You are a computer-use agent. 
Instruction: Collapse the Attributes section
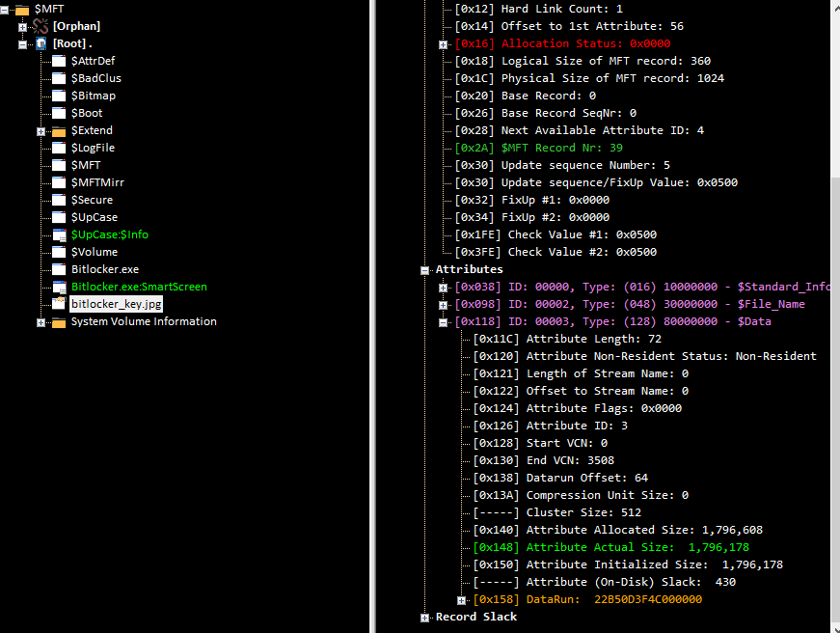point(425,269)
